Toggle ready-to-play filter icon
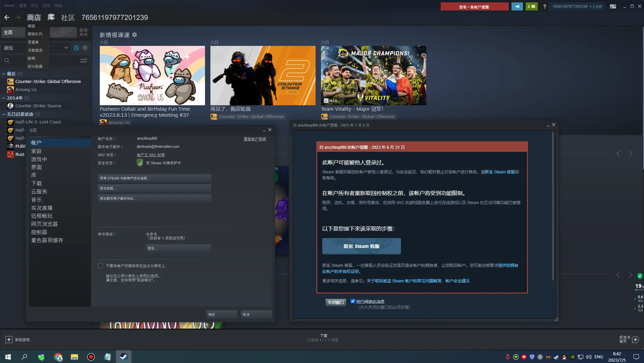 click(85, 48)
